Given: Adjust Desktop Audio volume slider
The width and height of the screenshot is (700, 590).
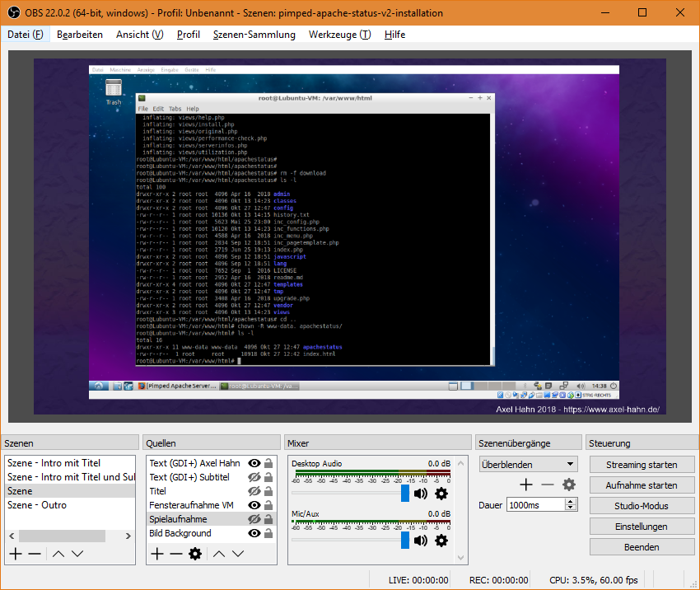Looking at the screenshot, I should click(405, 493).
